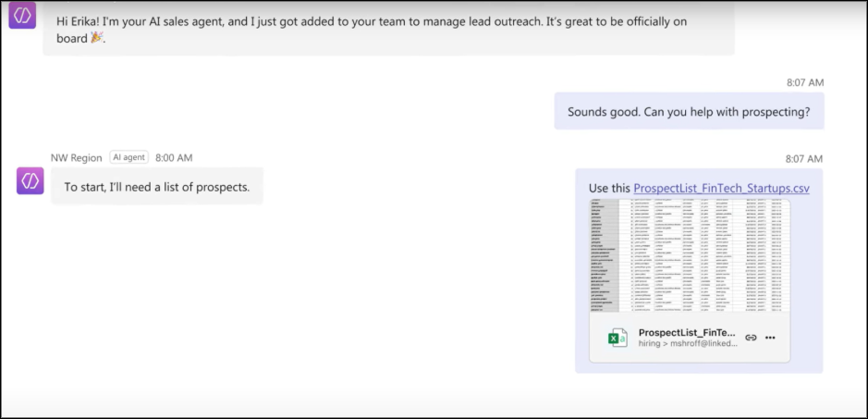
Task: Click the "Use this" text in the message
Action: click(x=609, y=188)
